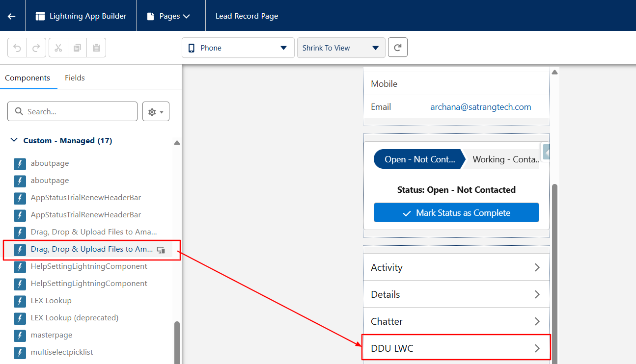Viewport: 636px width, 364px height.
Task: Click the Mobile field label
Action: point(384,84)
